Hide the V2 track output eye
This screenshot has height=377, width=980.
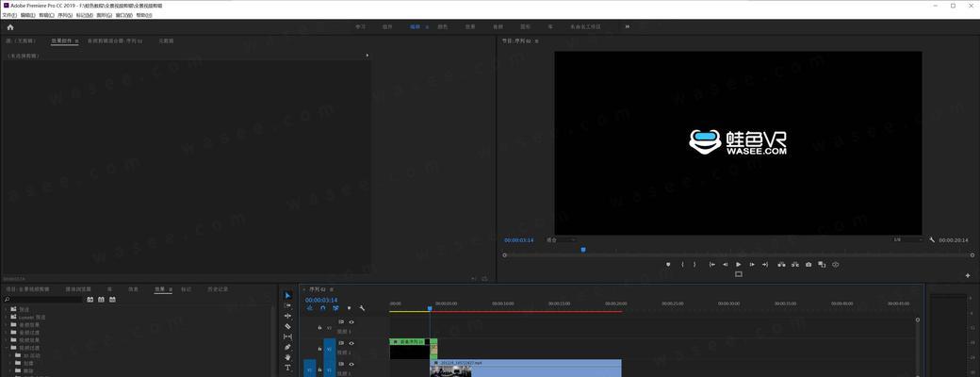(x=351, y=343)
